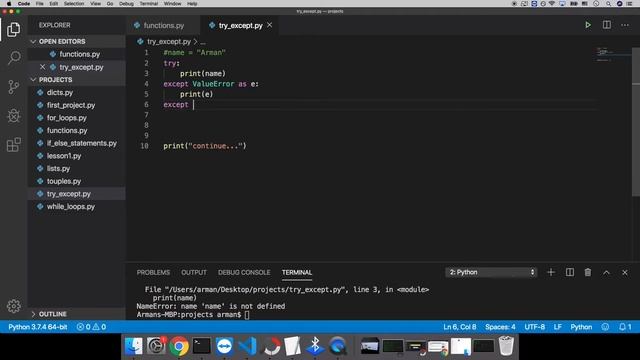Open editor More Actions ellipsis menu
Screen dimensions: 640x360
coord(625,25)
